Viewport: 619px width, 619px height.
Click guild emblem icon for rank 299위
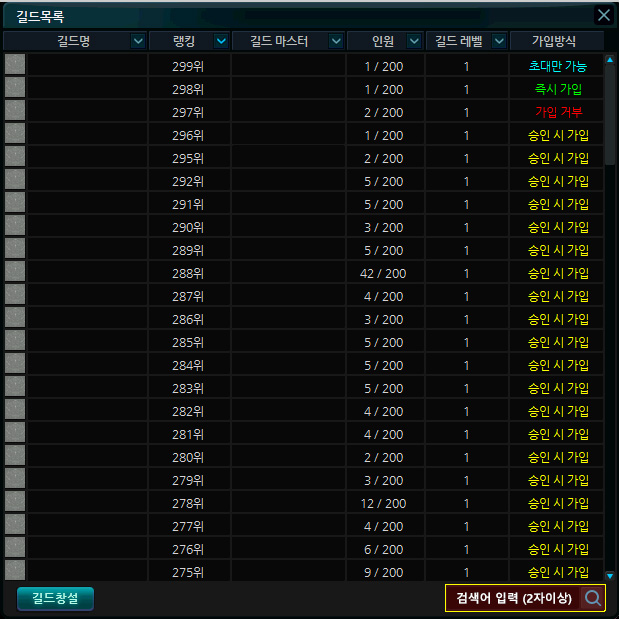point(15,65)
